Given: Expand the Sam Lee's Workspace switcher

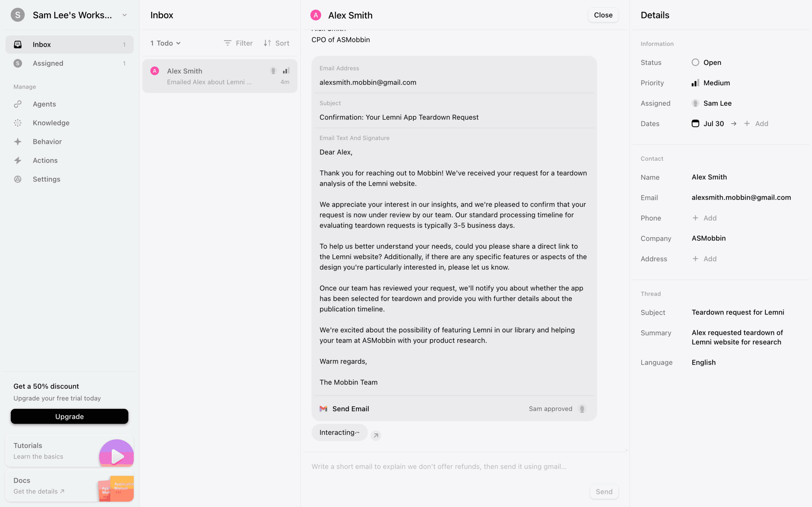Looking at the screenshot, I should pyautogui.click(x=125, y=15).
